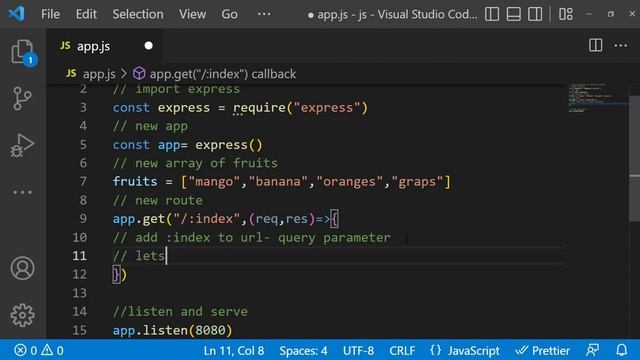The width and height of the screenshot is (640, 360).
Task: Click line number 11 in gutter
Action: pos(80,256)
